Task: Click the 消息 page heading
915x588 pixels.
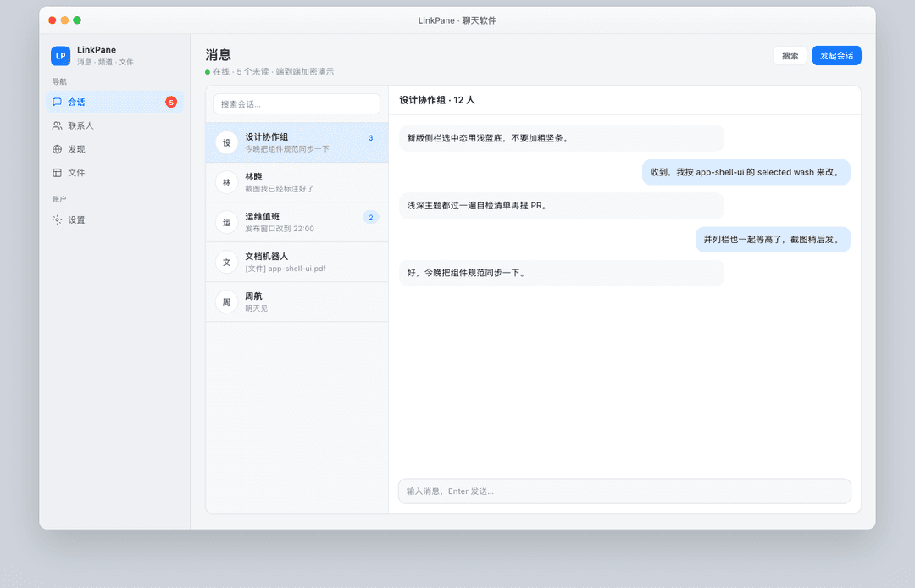Action: pos(219,55)
